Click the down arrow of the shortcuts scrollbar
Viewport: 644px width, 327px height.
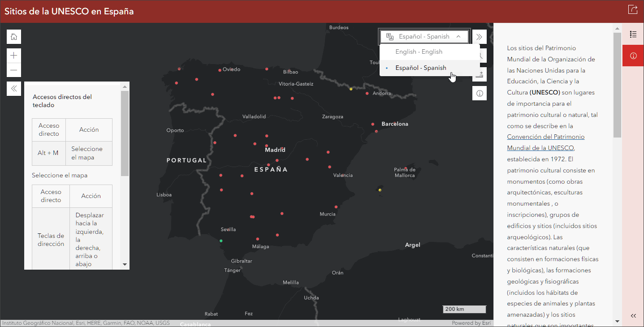tap(125, 265)
